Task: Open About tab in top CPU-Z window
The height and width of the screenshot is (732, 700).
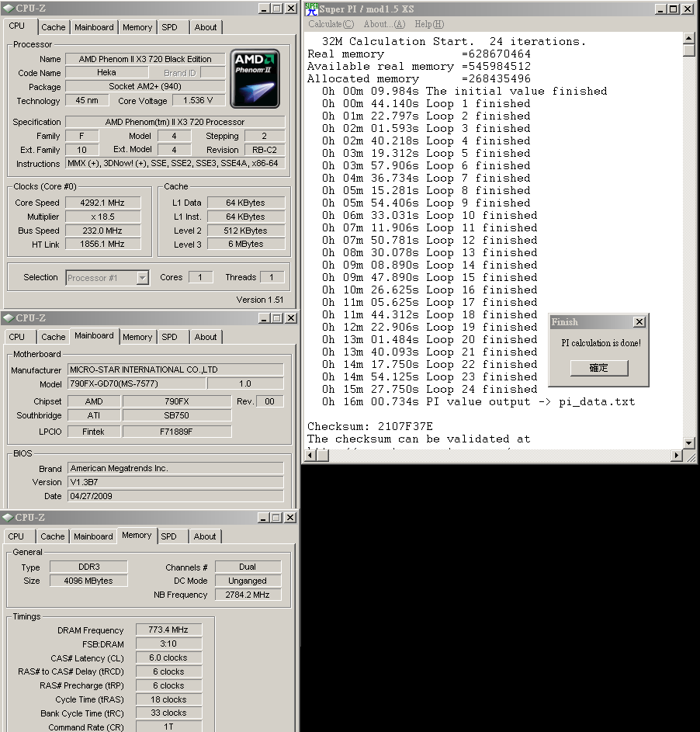Action: (x=206, y=27)
